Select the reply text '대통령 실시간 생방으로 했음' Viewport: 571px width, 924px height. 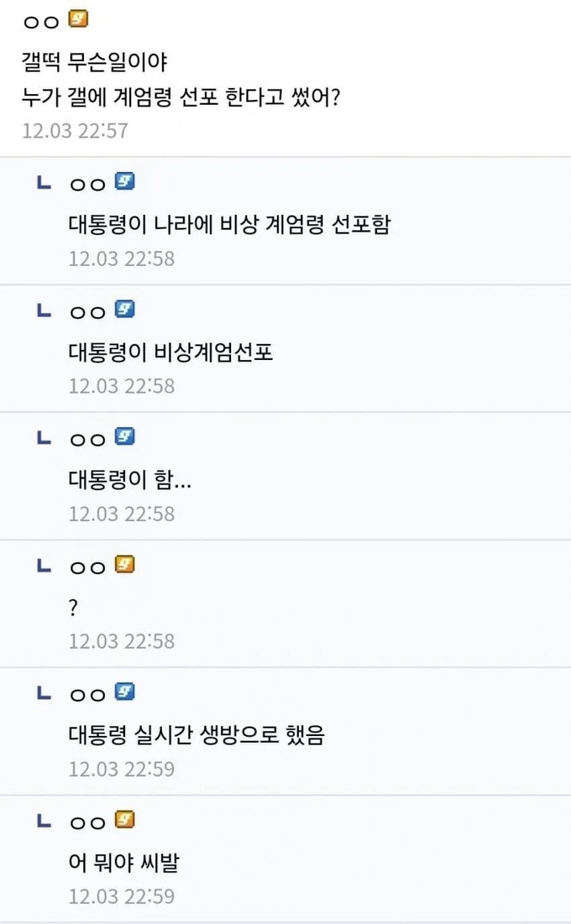[196, 735]
